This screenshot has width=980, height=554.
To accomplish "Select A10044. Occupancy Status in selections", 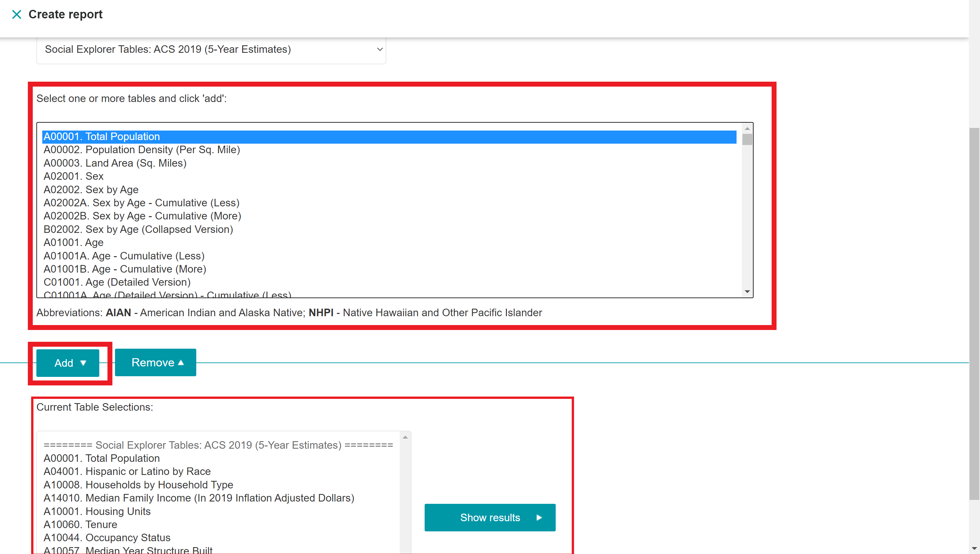I will pyautogui.click(x=107, y=538).
